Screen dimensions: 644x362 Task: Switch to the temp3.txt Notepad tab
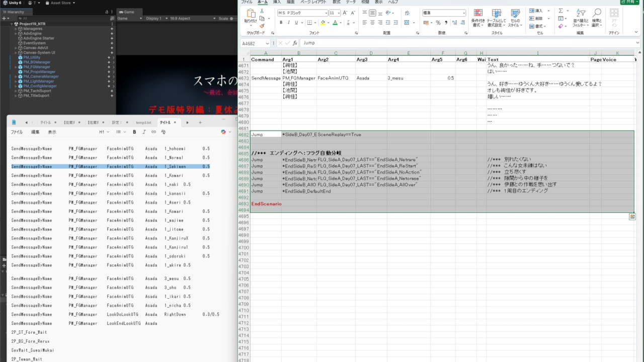pos(143,123)
